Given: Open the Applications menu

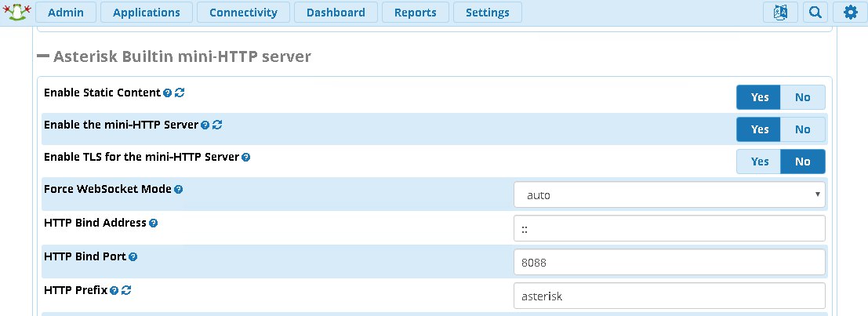Looking at the screenshot, I should tap(147, 13).
